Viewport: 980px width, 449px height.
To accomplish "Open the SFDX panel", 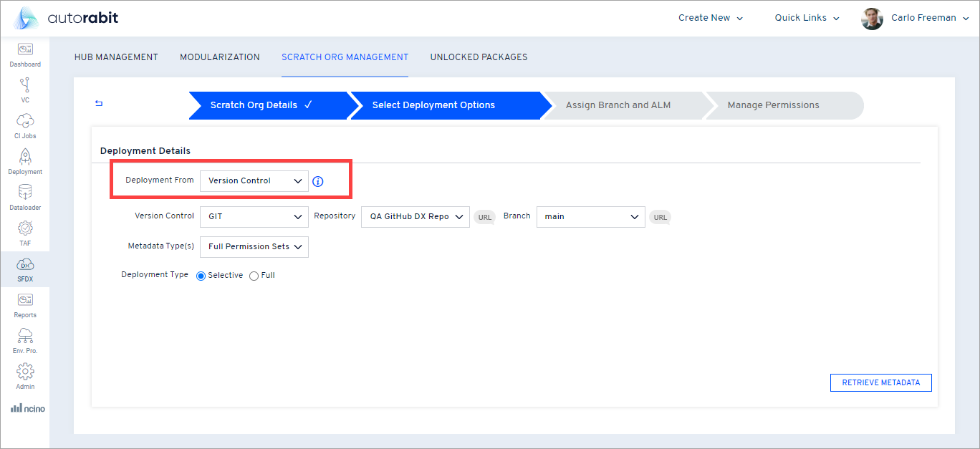I will 24,269.
